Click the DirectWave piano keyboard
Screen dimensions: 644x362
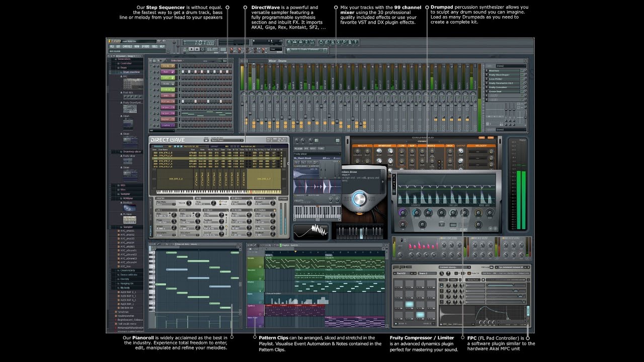[219, 192]
